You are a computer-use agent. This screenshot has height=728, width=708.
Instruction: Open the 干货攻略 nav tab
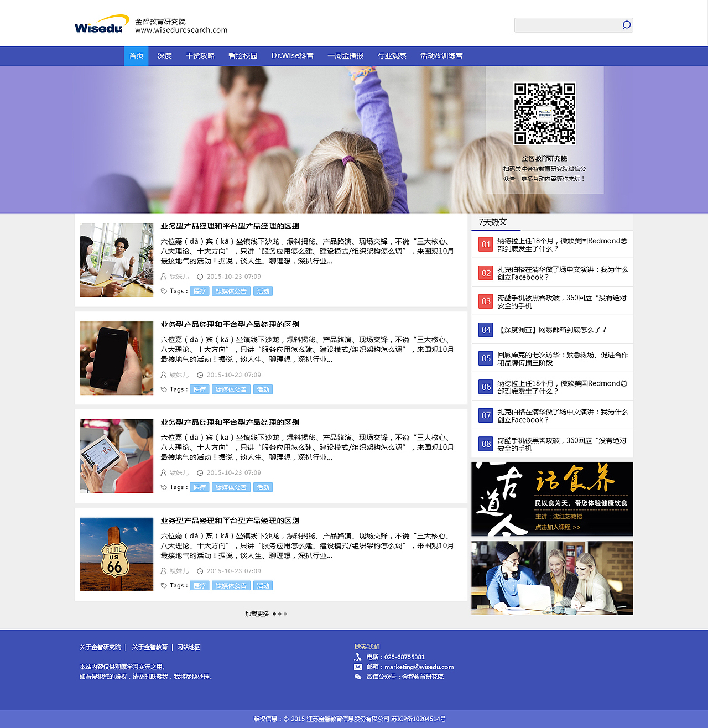tap(200, 56)
